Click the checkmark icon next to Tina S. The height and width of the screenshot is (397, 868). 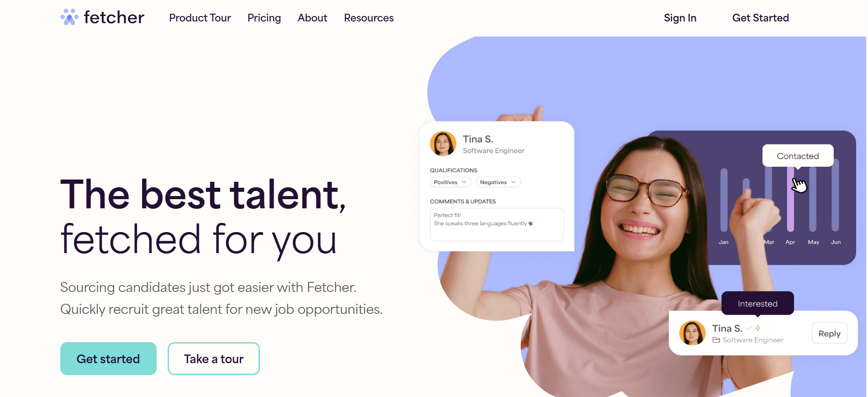tap(749, 328)
